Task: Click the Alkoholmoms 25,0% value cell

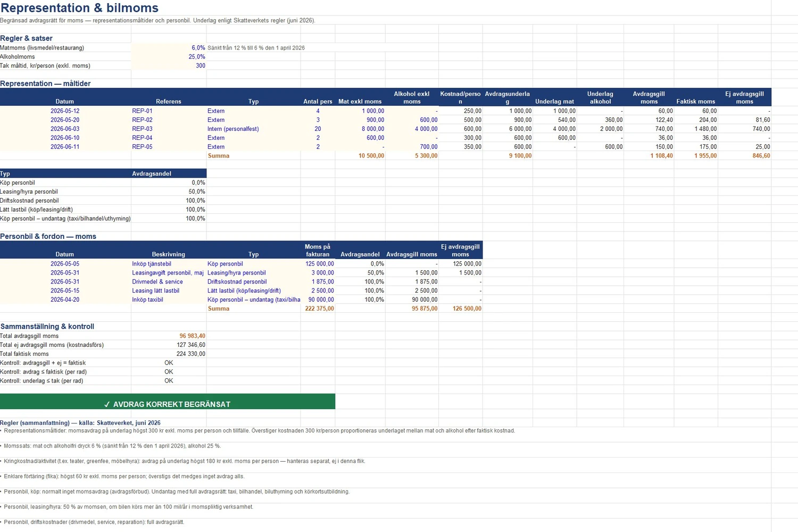Action: (x=169, y=57)
